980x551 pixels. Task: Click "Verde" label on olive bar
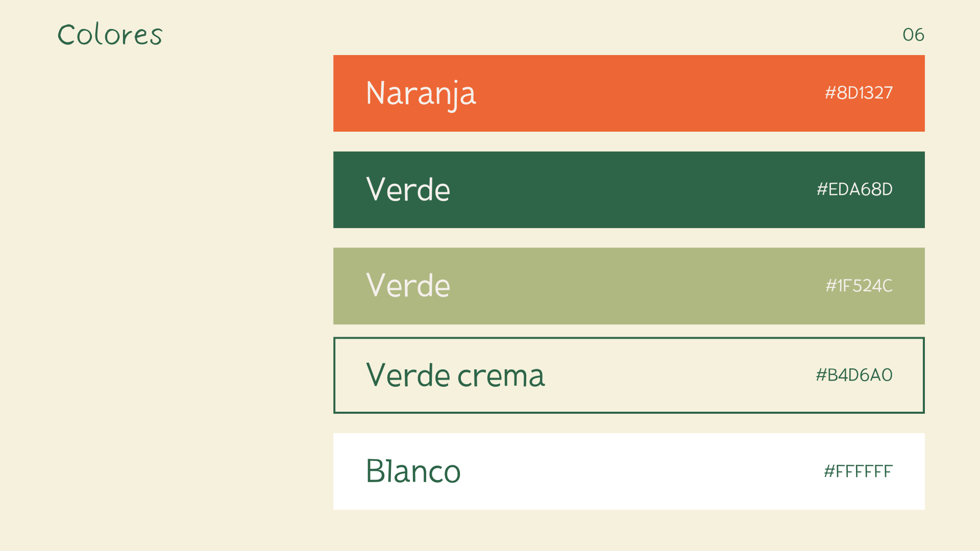pyautogui.click(x=408, y=286)
